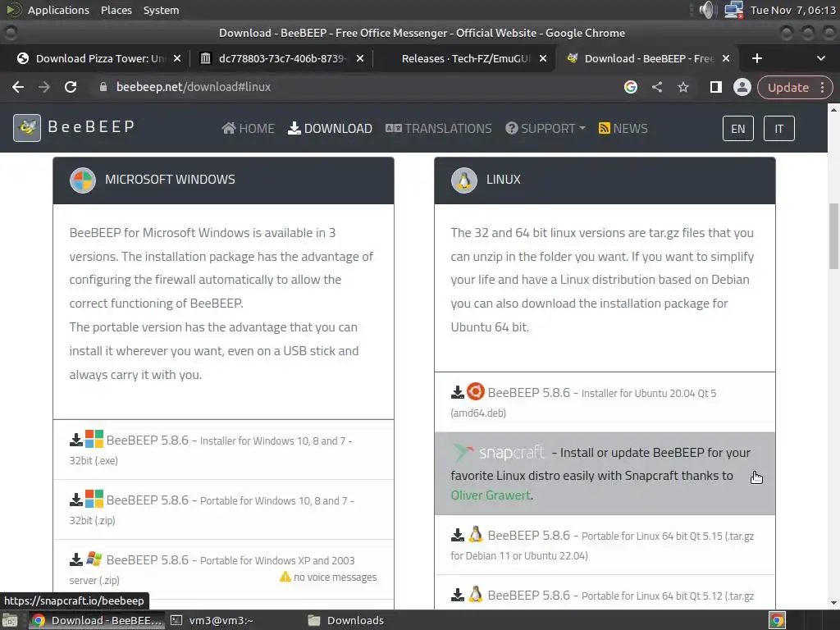Close the dc778803 tab
This screenshot has width=840, height=630.
[360, 58]
